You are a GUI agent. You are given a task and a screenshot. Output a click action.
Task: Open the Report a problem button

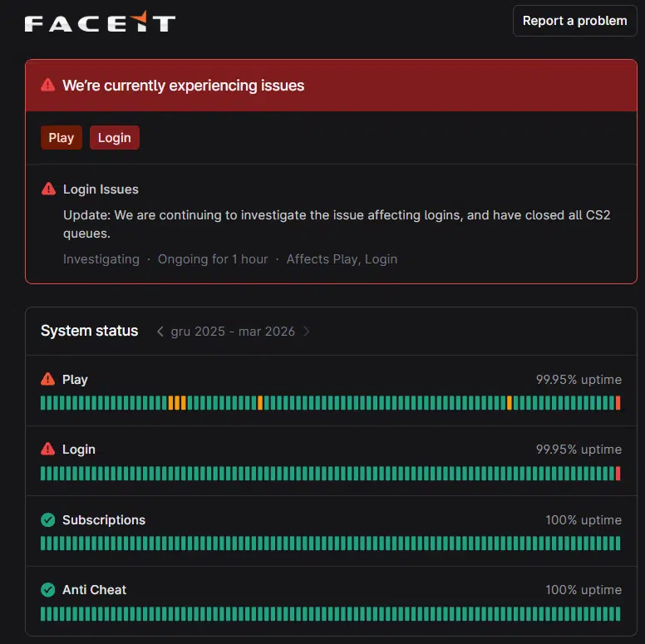click(x=574, y=21)
